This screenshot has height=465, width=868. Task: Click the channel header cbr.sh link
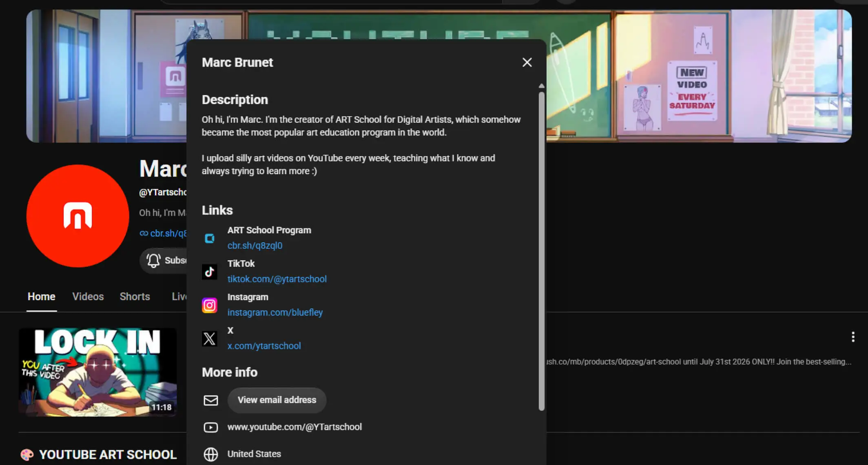coord(164,233)
